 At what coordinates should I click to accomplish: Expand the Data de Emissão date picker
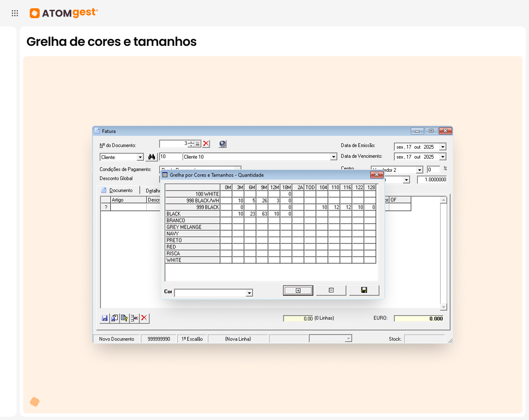point(443,147)
